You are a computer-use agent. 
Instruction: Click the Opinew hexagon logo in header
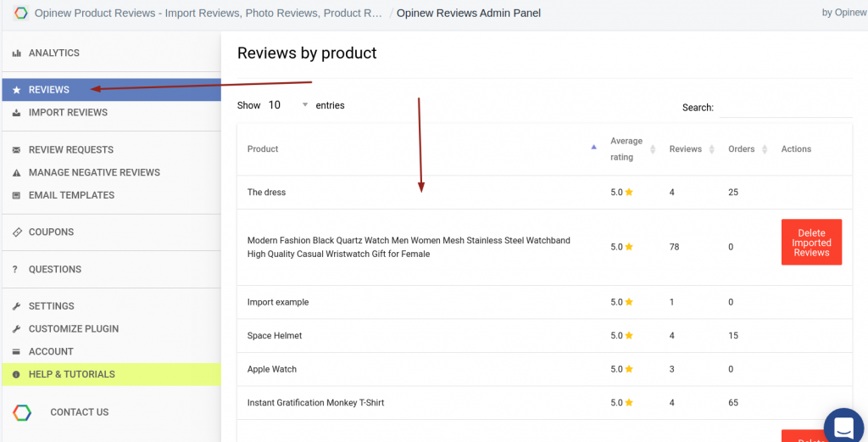[21, 13]
